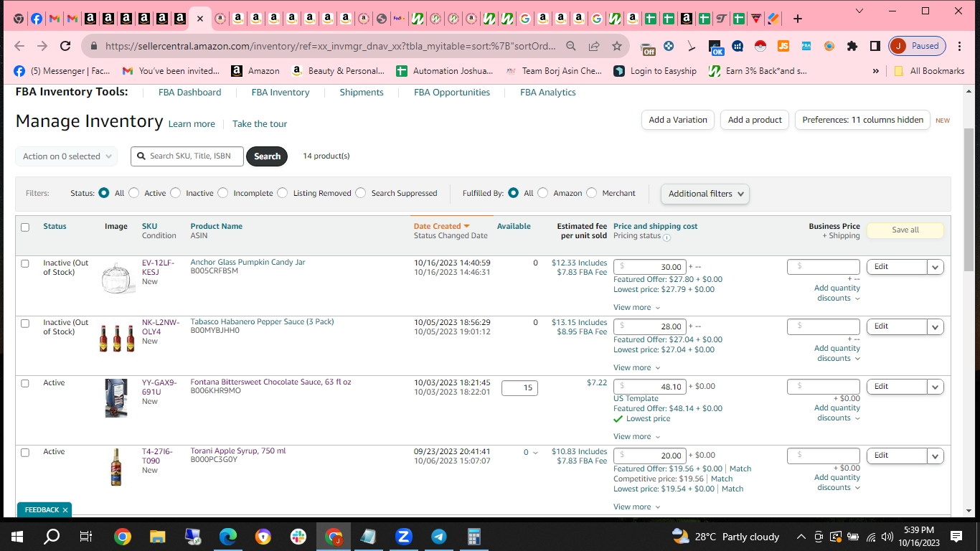Open Edit dropdown arrow for Fontana row

coord(935,387)
